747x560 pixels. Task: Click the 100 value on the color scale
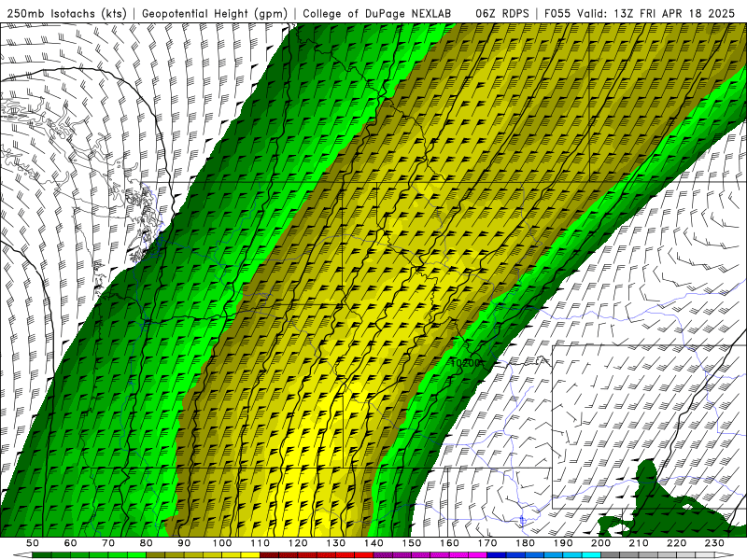point(222,543)
